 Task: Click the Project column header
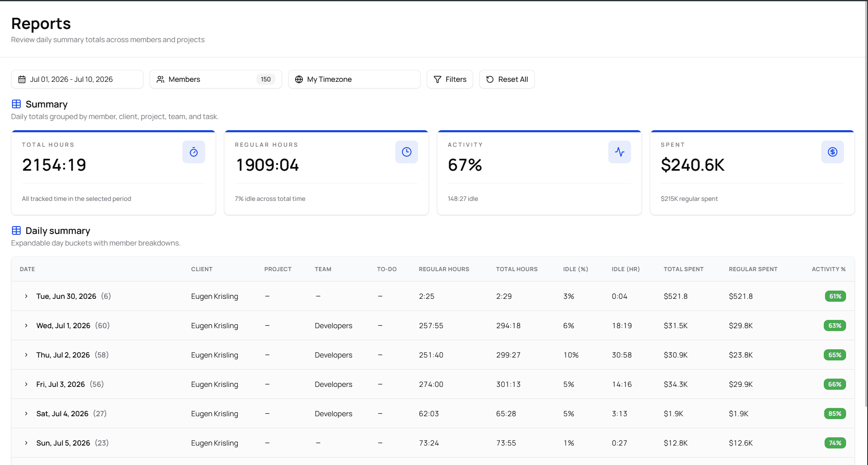pyautogui.click(x=278, y=269)
